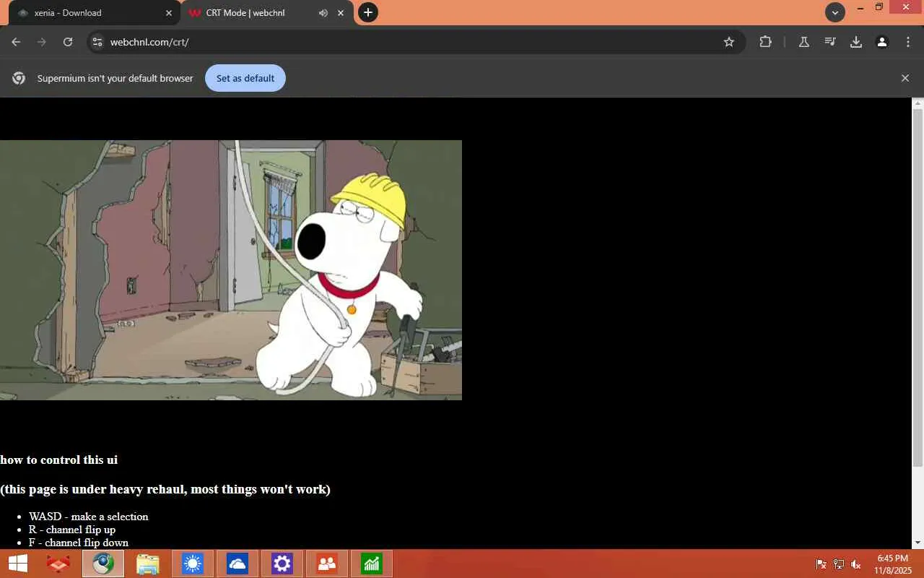Open OneDrive from the taskbar
The height and width of the screenshot is (578, 924).
pyautogui.click(x=237, y=564)
